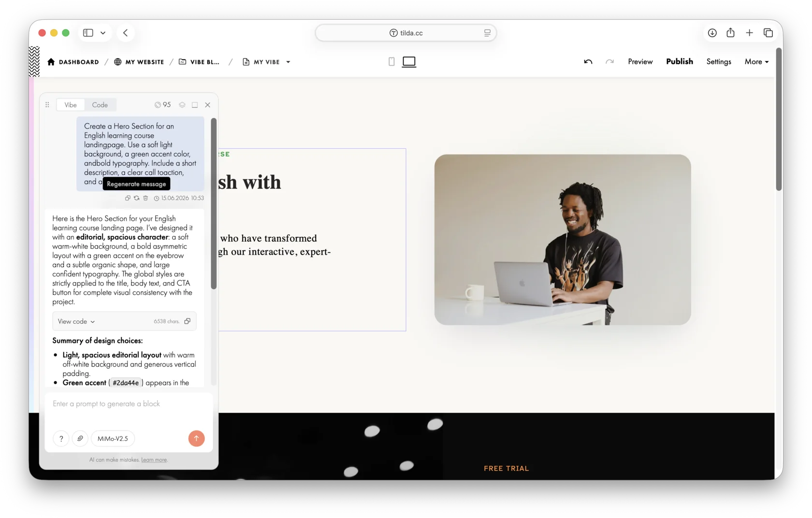Attach a file with the paperclip icon
Viewport: 812px width, 518px height.
coord(80,439)
